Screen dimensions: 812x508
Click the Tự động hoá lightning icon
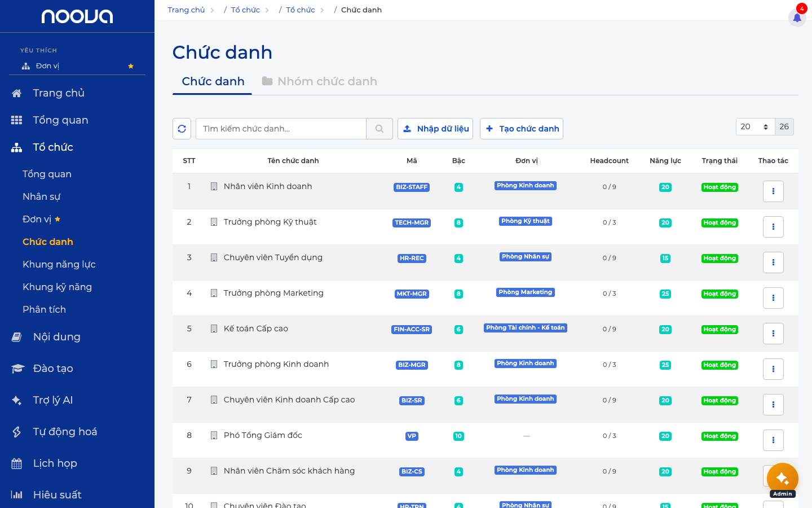tap(17, 432)
